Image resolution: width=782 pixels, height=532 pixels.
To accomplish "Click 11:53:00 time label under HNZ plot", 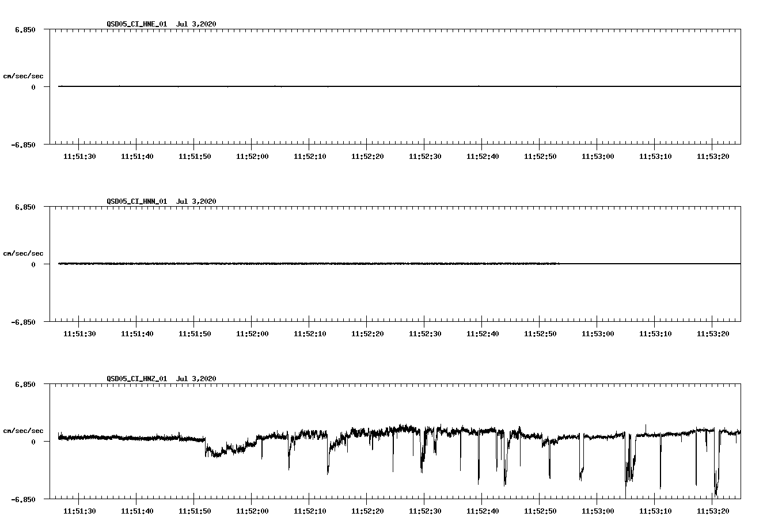I will pos(598,511).
